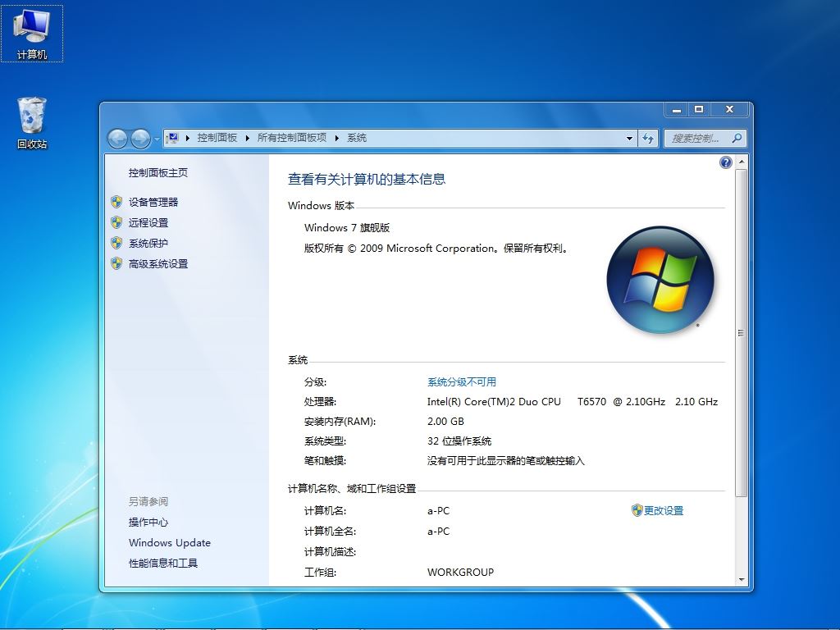Viewport: 840px width, 630px height.
Task: Click 更改设置 link
Action: pyautogui.click(x=664, y=510)
